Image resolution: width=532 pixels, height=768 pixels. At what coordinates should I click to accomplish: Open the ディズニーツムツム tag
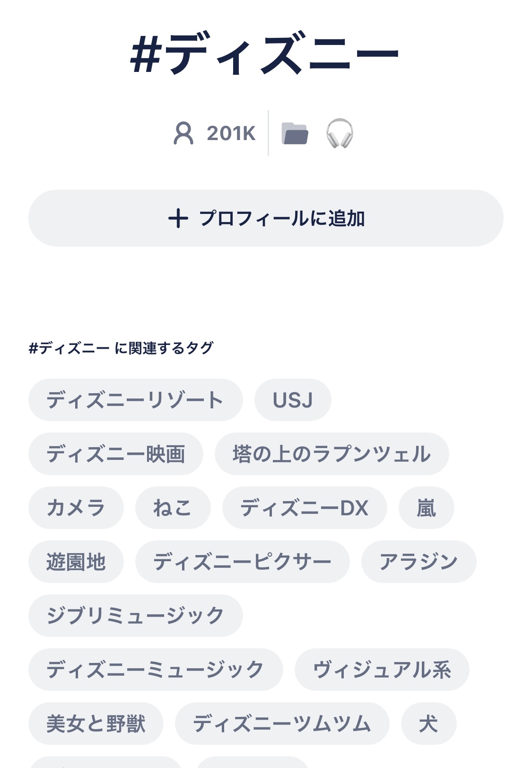282,724
